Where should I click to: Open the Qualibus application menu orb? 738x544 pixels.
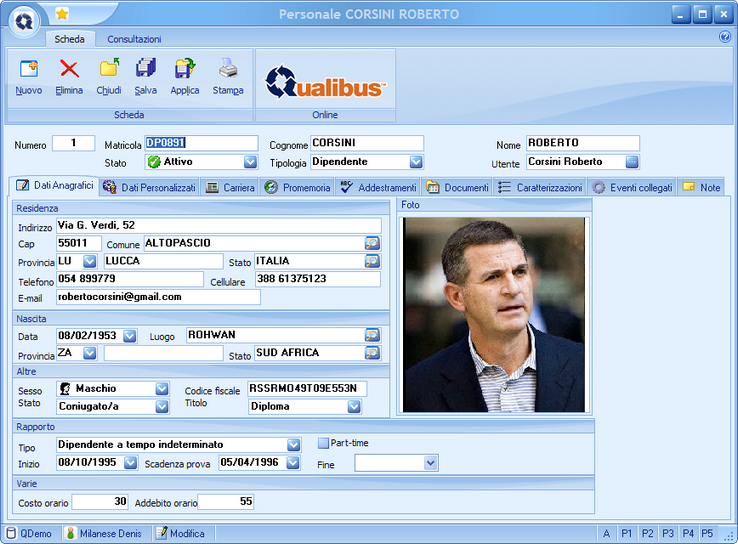24,19
